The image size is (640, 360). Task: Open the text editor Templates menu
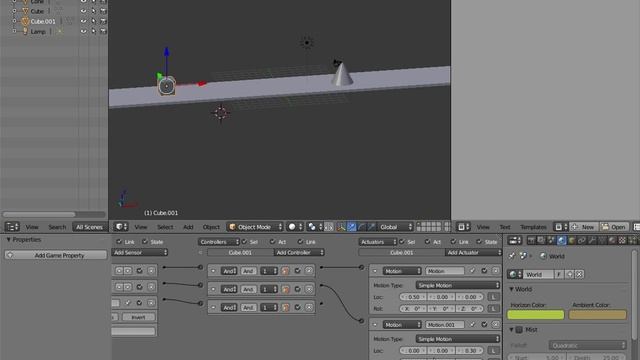(x=533, y=227)
